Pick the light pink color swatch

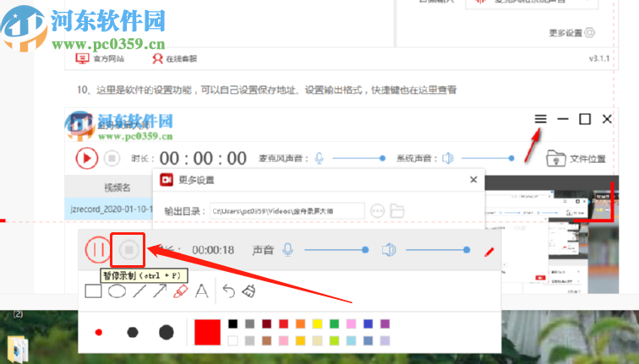pos(283,340)
